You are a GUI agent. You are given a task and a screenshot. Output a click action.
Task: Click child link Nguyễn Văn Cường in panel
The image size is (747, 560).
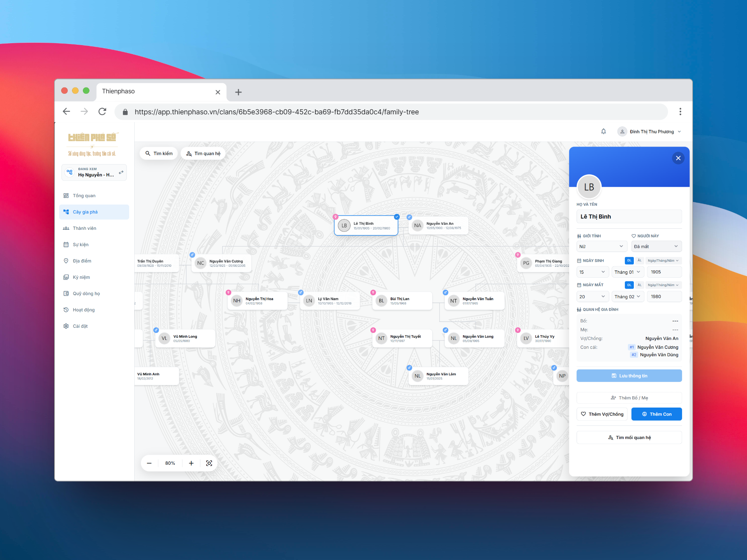pos(658,347)
